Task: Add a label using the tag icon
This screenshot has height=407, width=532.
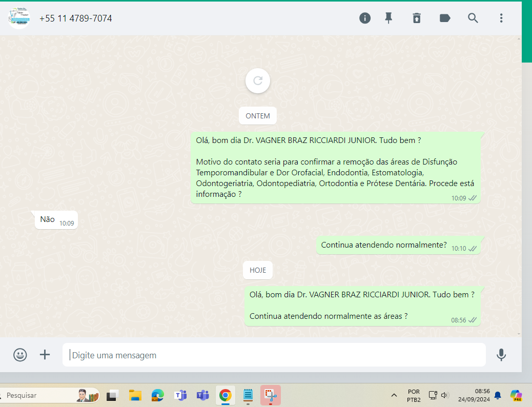Action: 445,18
